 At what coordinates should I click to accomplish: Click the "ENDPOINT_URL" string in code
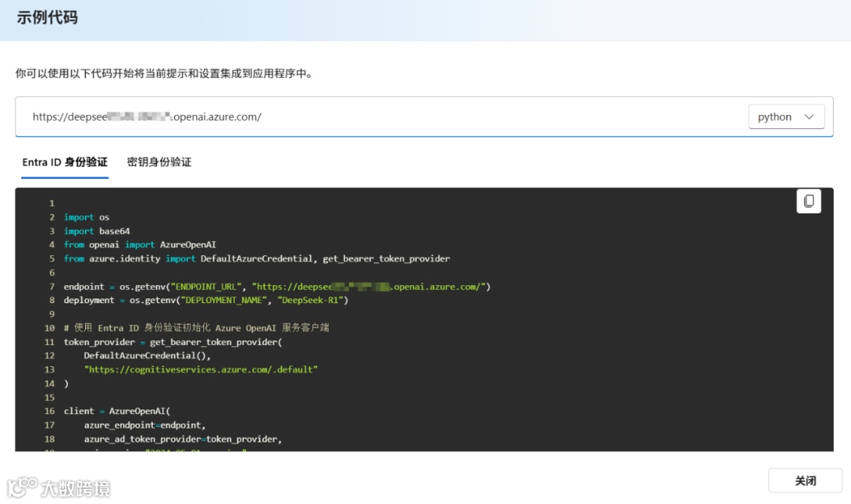tap(206, 287)
